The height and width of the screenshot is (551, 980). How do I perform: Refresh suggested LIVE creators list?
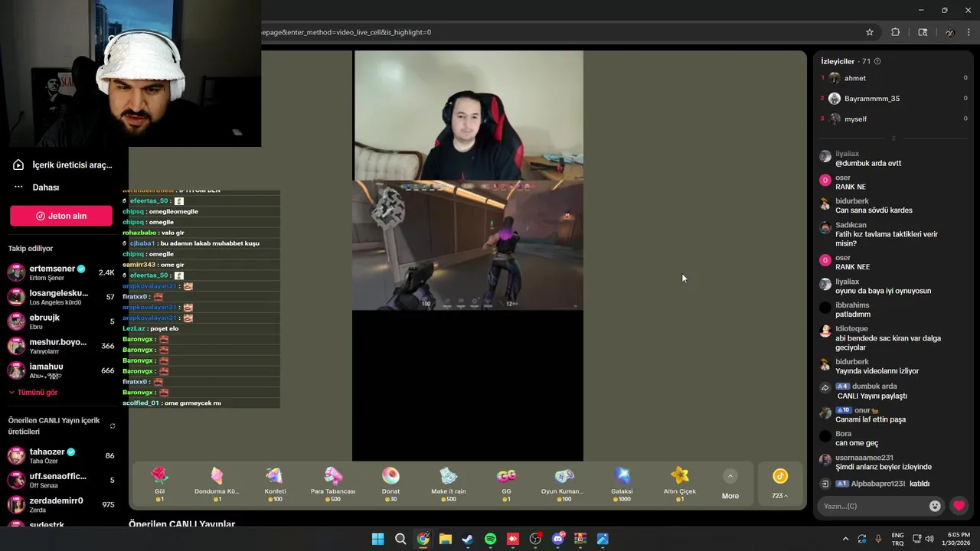pyautogui.click(x=113, y=426)
